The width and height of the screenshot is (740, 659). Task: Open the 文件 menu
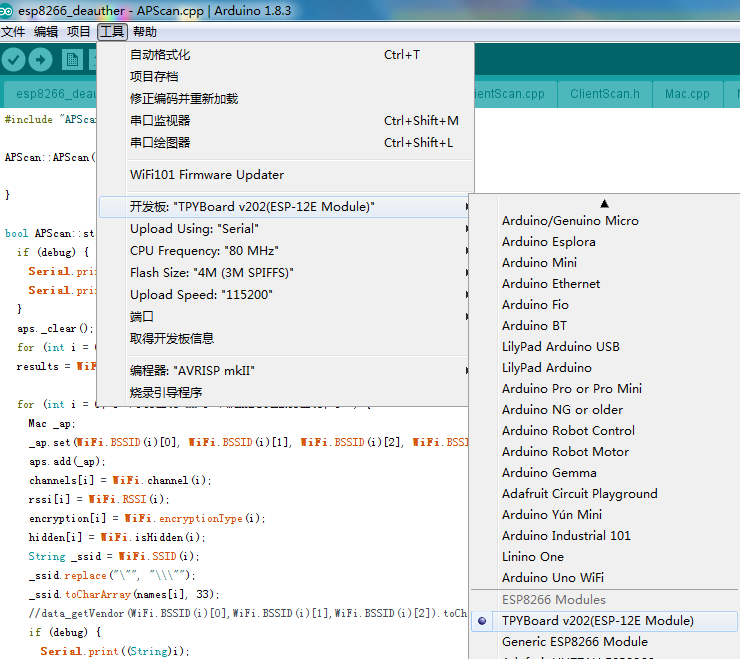pos(13,32)
